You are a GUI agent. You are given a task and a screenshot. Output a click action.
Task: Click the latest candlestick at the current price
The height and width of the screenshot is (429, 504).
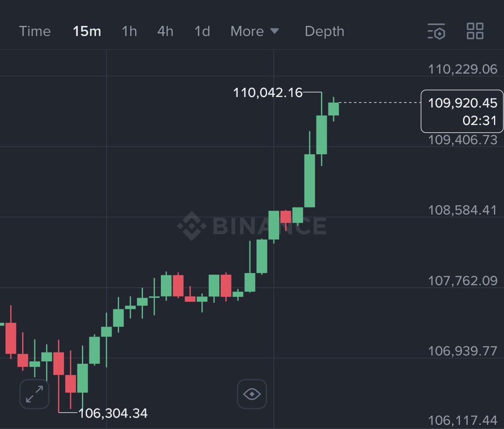[333, 109]
